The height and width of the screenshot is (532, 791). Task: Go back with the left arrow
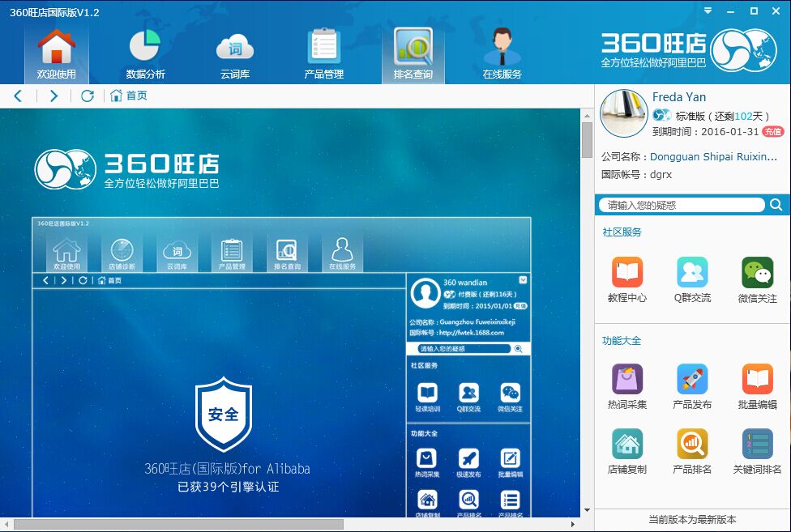pos(19,96)
